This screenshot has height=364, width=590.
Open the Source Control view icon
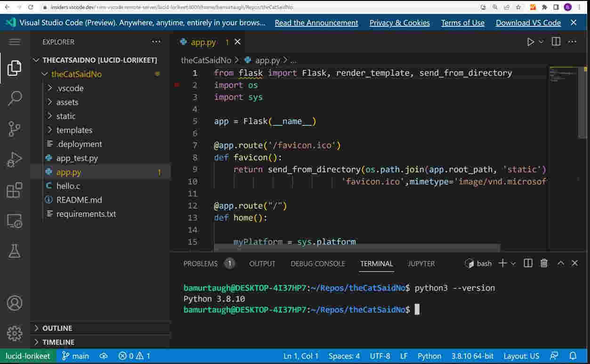tap(15, 129)
